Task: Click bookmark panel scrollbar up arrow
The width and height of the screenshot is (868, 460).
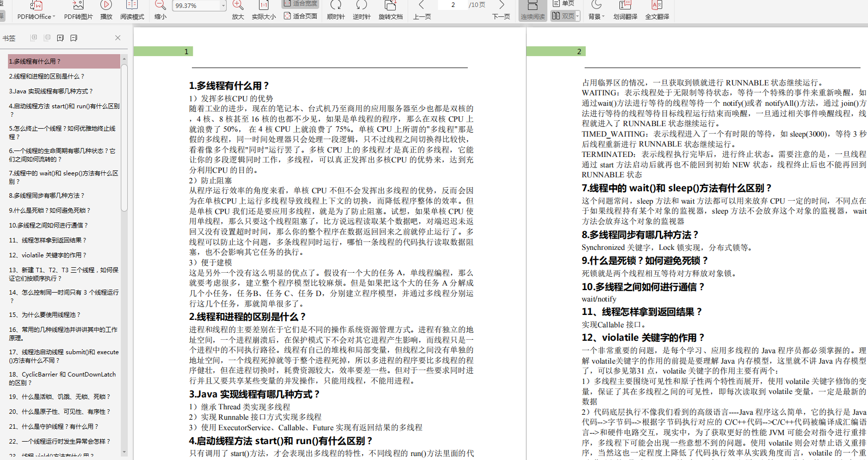Action: click(x=124, y=58)
